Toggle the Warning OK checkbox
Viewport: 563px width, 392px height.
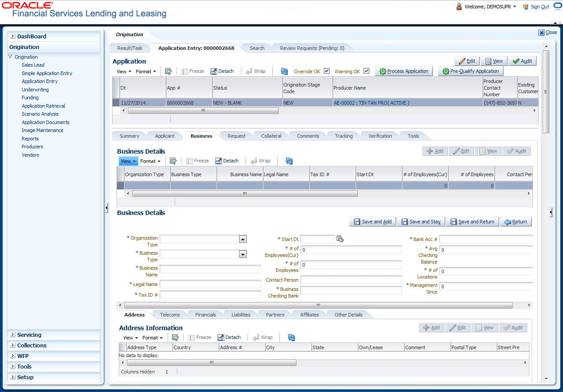366,71
